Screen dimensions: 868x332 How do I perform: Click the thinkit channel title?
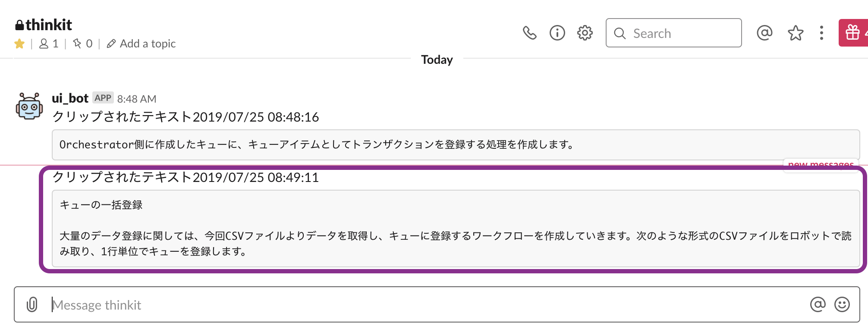pos(48,25)
